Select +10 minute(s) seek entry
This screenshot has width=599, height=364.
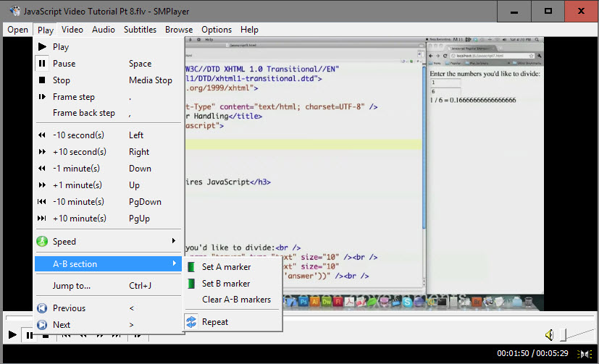(108, 219)
